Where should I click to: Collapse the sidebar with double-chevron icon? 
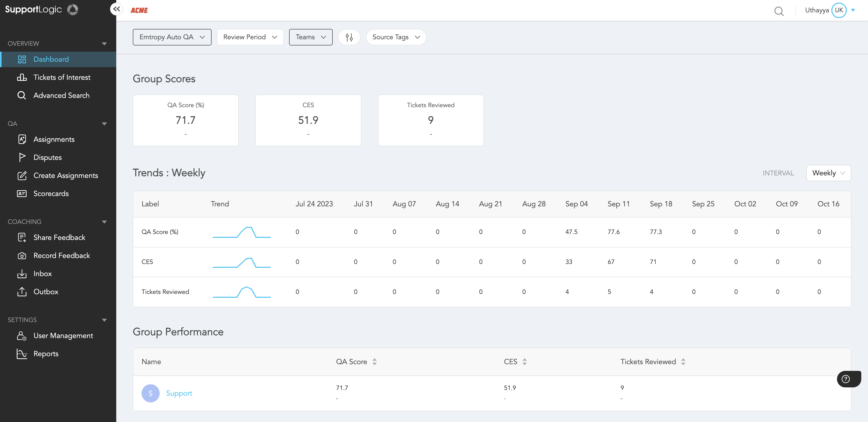pyautogui.click(x=116, y=9)
